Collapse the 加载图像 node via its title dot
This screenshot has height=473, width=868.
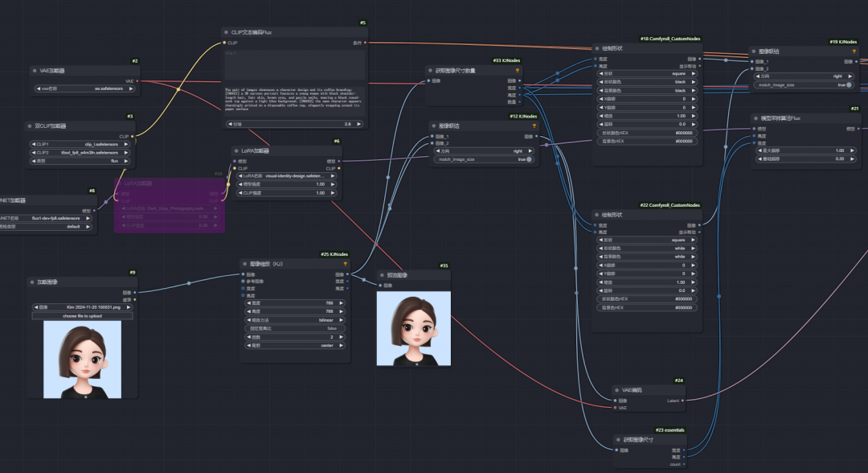click(x=31, y=282)
